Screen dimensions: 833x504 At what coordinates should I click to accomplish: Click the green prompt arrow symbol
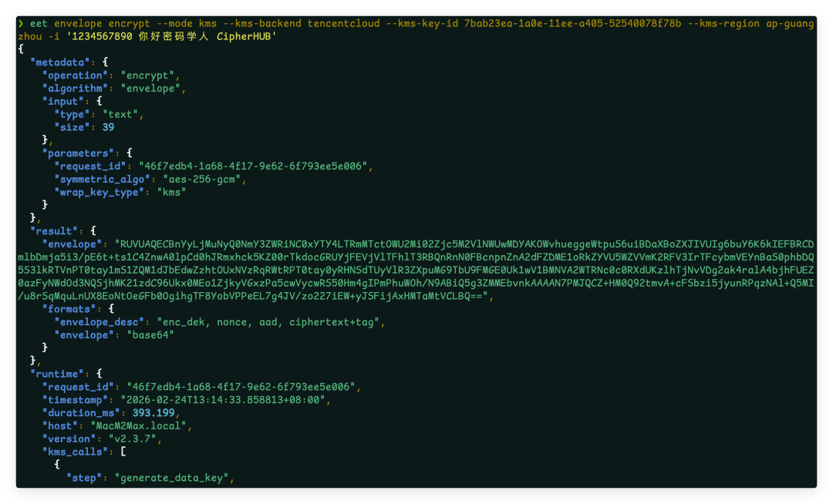(x=21, y=23)
